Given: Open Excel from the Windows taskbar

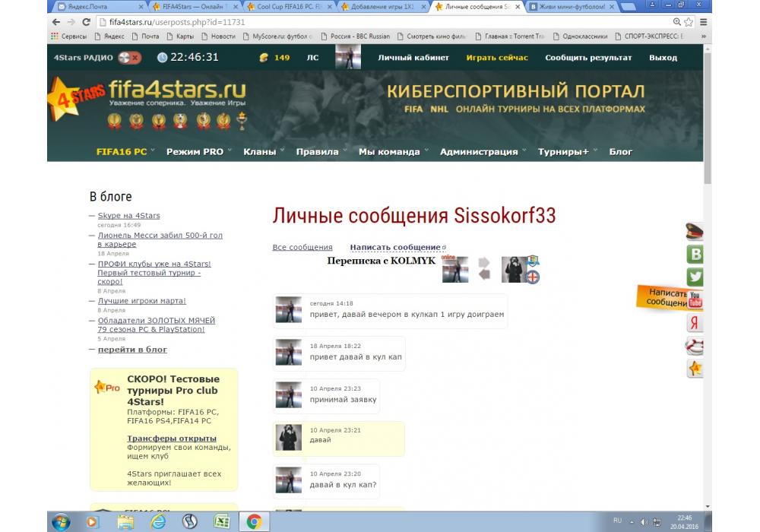Looking at the screenshot, I should (222, 521).
